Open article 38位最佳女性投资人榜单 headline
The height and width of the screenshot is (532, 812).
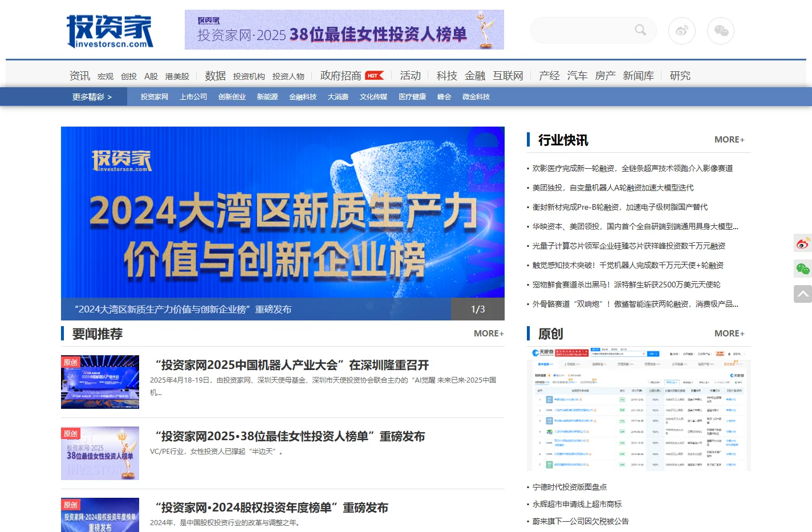pyautogui.click(x=290, y=436)
